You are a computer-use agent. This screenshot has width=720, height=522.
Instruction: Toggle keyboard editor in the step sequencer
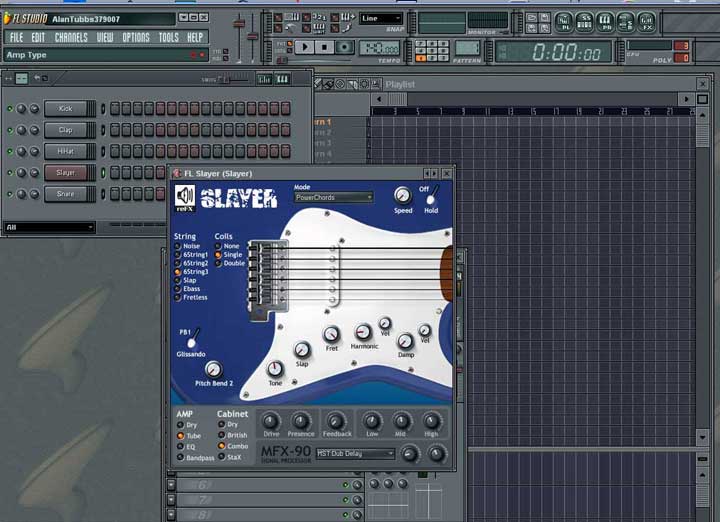coord(282,79)
